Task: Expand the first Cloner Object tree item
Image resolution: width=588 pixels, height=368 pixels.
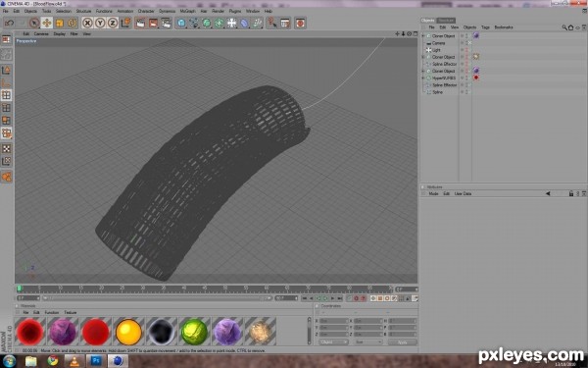Action: 423,36
